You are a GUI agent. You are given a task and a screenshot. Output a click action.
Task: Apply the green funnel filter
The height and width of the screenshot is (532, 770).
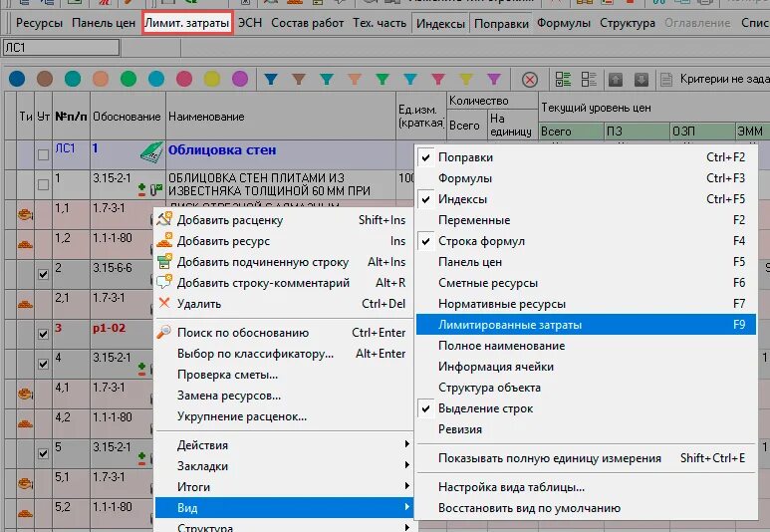tap(383, 79)
